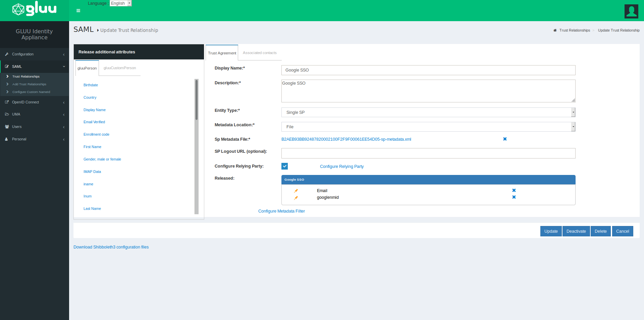
Task: Remove the googlenmid released attribute
Action: pyautogui.click(x=514, y=197)
